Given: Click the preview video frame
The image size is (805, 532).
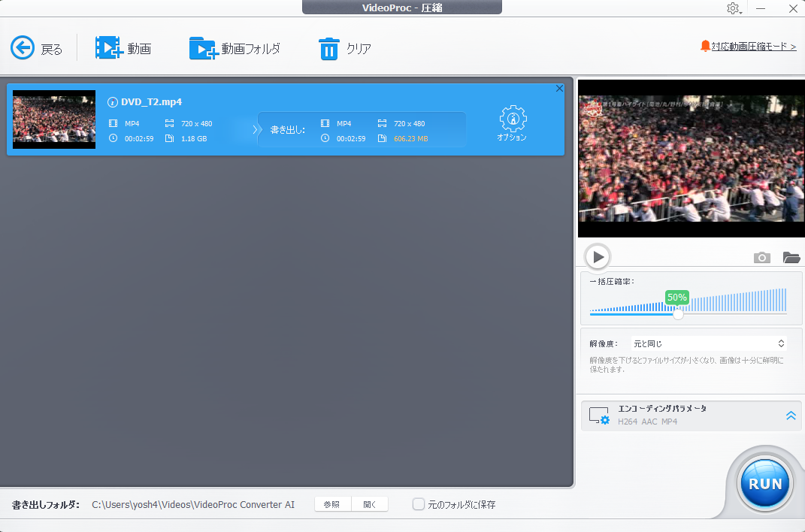Looking at the screenshot, I should click(x=691, y=158).
